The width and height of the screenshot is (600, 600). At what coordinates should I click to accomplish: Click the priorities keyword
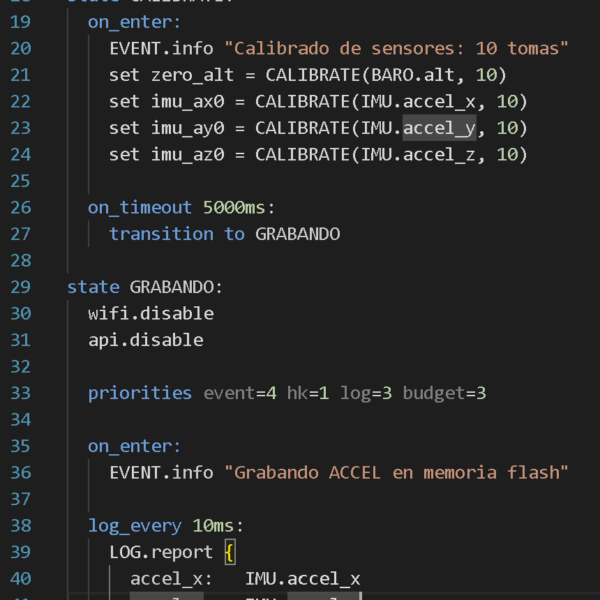point(140,393)
